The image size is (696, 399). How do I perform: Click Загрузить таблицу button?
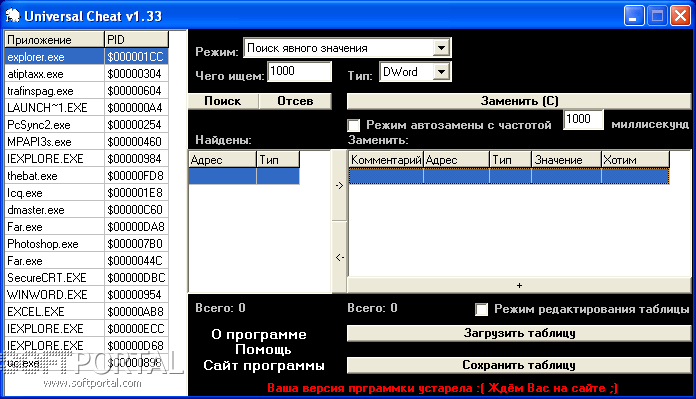tap(519, 333)
